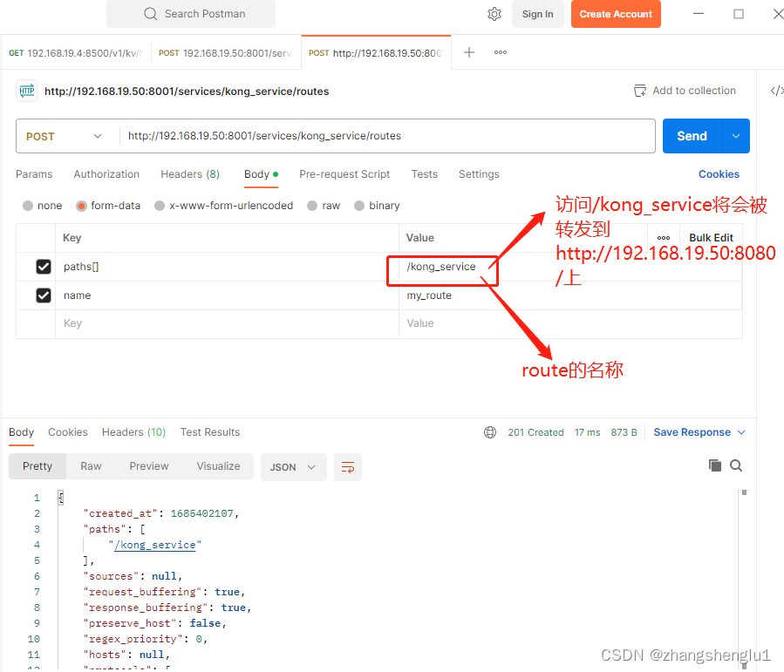Select the raw body type
This screenshot has height=672, width=784.
point(312,206)
